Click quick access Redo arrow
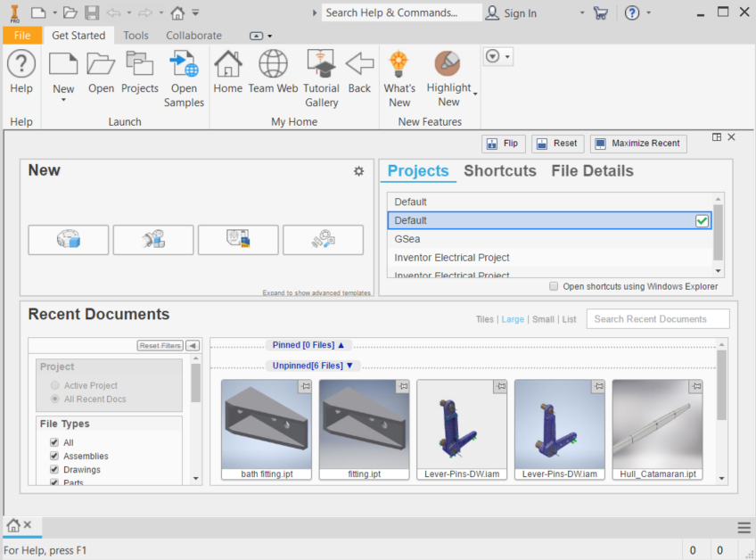 pos(145,12)
